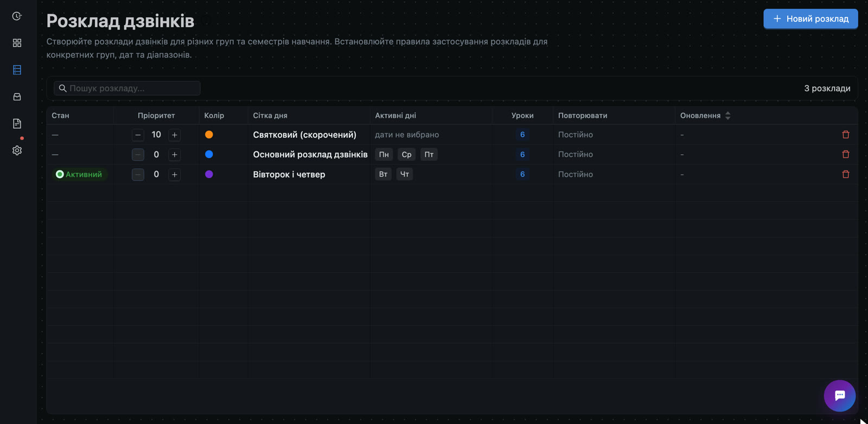
Task: Click the orange color swatch for Святковий
Action: (x=209, y=135)
